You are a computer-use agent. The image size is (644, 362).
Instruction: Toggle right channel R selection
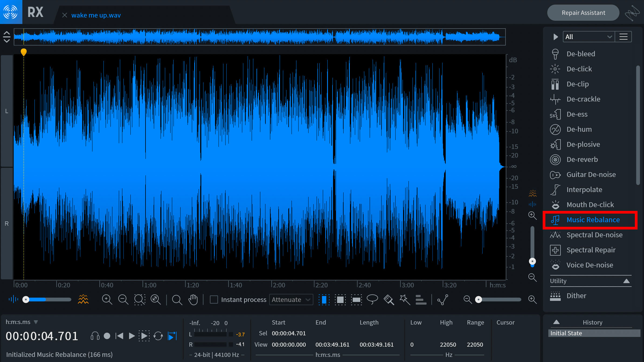[x=7, y=224]
